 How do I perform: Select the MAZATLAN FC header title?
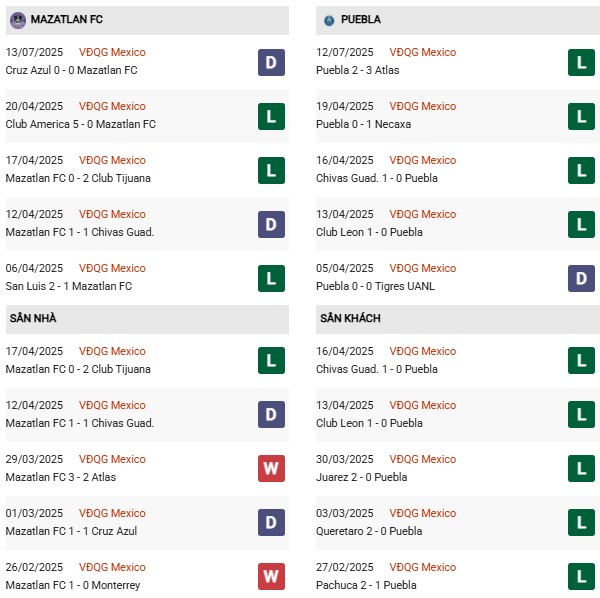click(67, 19)
